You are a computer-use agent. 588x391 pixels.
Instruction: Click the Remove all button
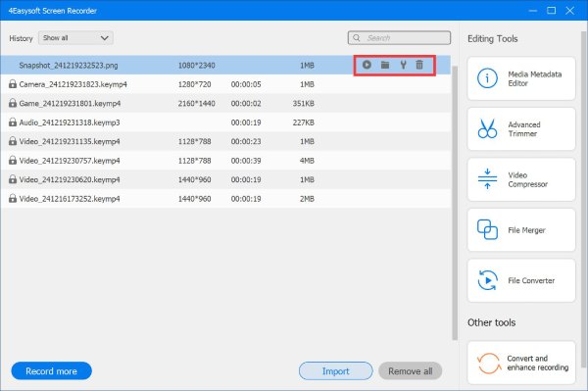411,370
